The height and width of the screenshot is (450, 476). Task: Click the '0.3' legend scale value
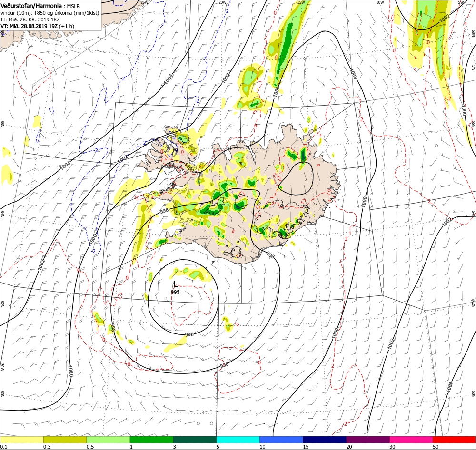click(x=47, y=447)
